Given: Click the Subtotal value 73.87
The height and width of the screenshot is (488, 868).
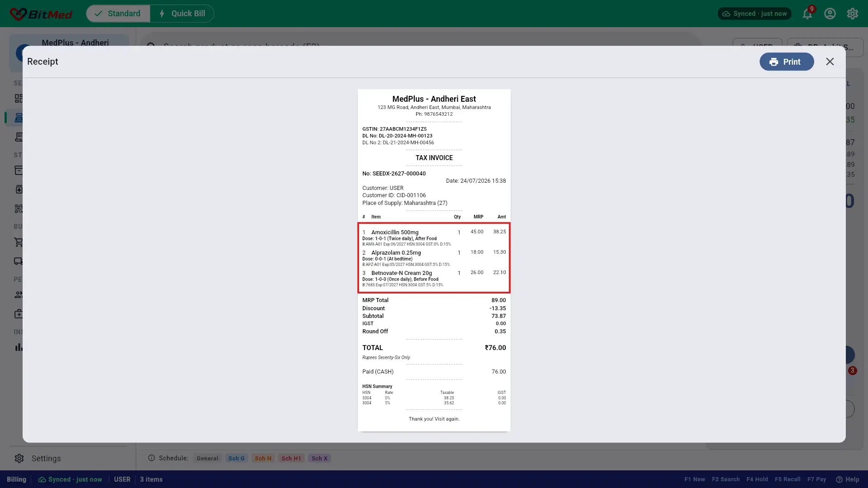Looking at the screenshot, I should pos(498,316).
